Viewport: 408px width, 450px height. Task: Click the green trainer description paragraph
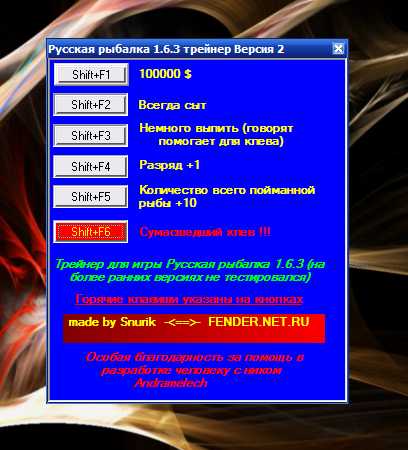point(190,270)
